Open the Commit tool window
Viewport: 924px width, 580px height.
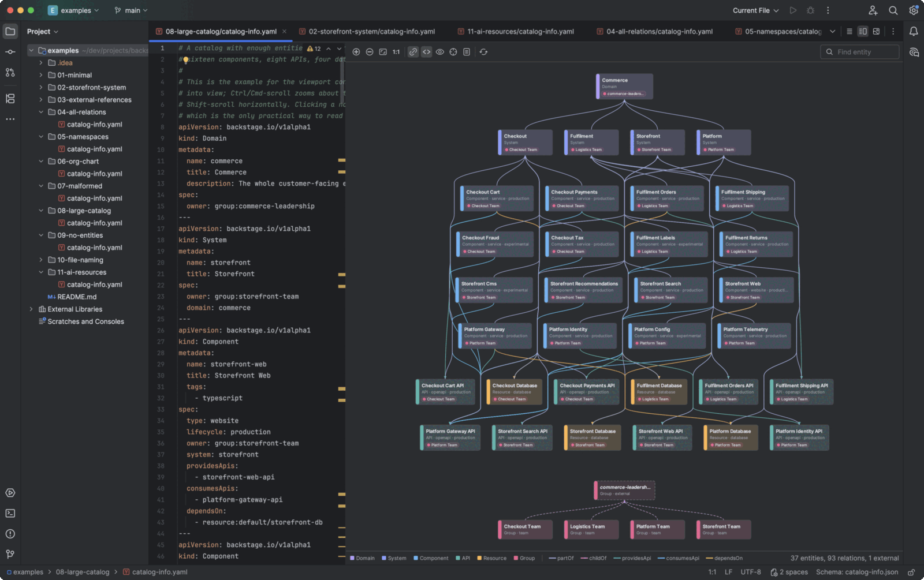point(10,52)
